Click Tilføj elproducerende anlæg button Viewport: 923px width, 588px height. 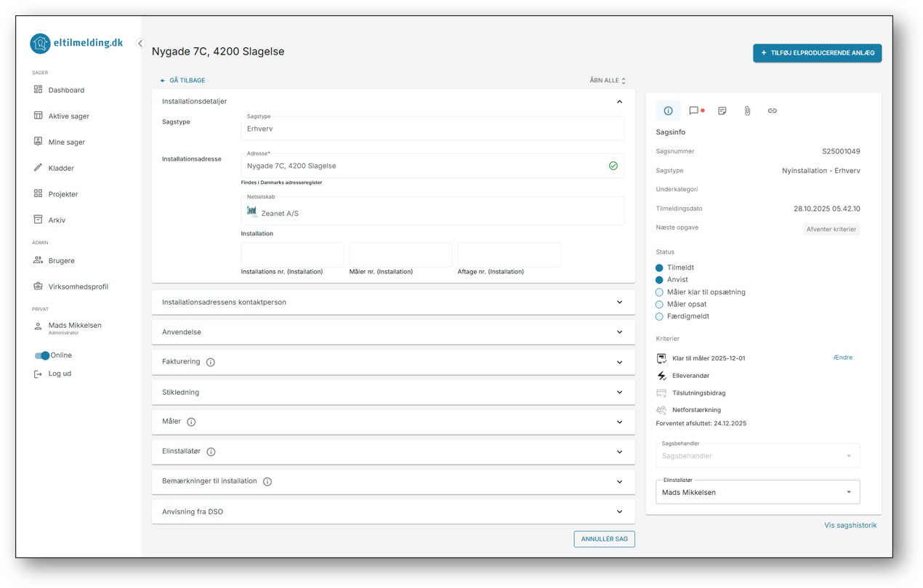click(x=817, y=53)
